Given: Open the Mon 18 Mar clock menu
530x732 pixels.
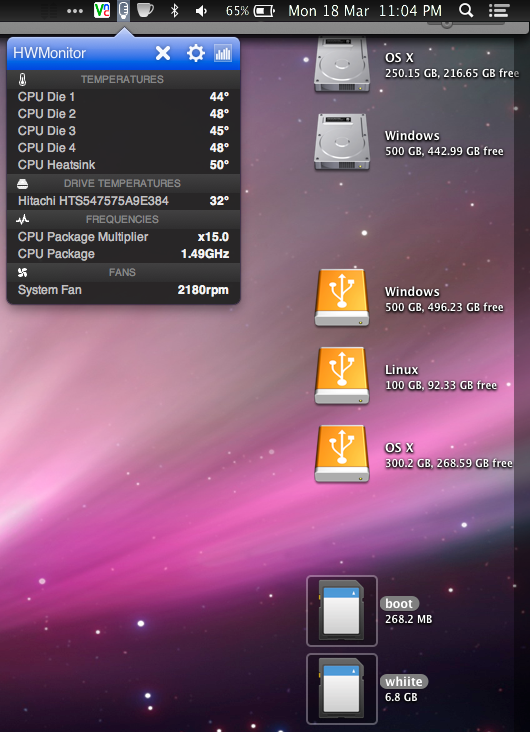Looking at the screenshot, I should click(365, 11).
